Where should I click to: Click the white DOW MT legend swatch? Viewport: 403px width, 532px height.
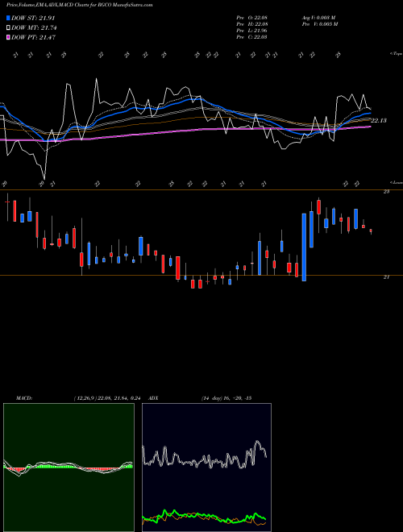coord(9,28)
